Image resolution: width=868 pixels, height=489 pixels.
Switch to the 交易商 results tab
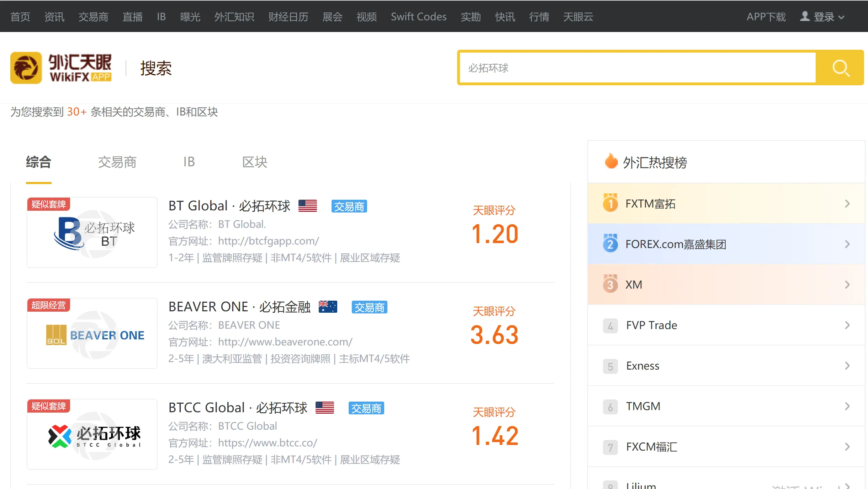tap(117, 162)
